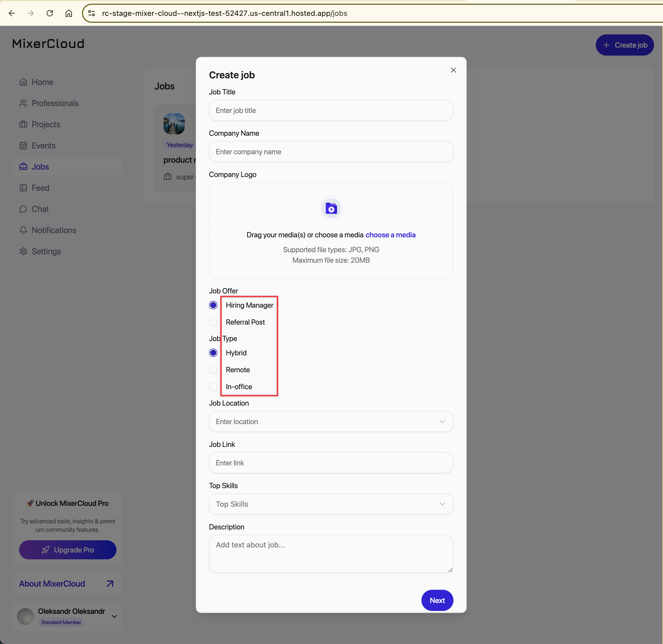This screenshot has height=644, width=663.
Task: Click the upload folder icon in Company Logo
Action: 331,209
